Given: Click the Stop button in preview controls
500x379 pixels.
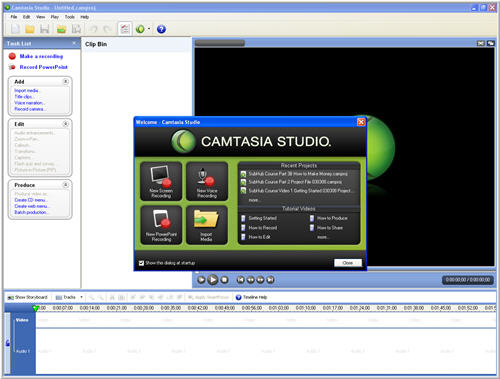Looking at the screenshot, I should 225,280.
